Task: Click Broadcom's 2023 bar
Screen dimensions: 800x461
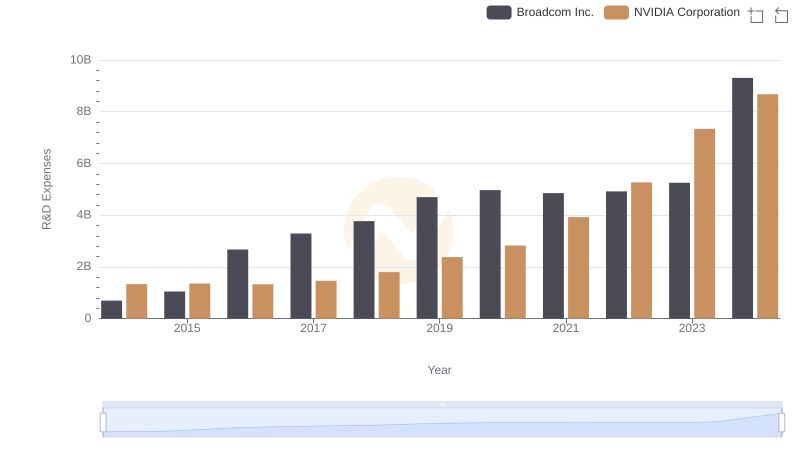Action: (x=679, y=250)
